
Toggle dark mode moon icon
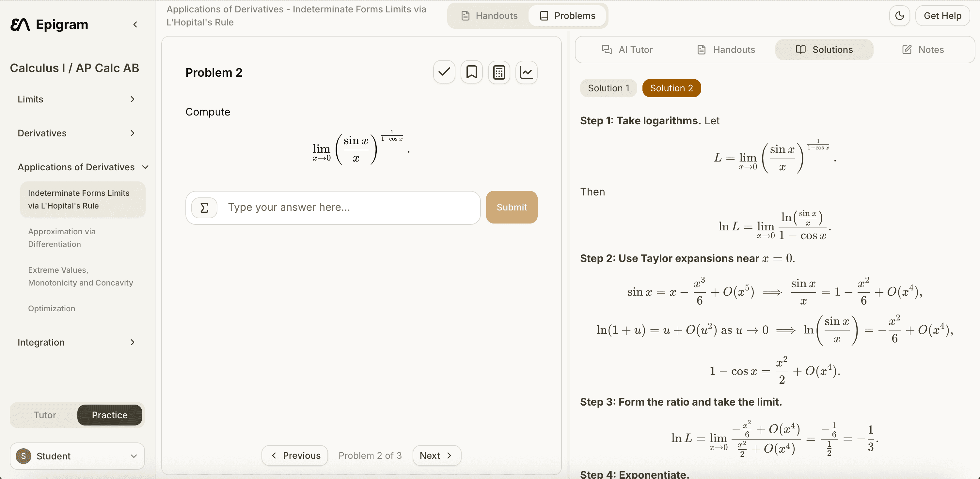(x=899, y=16)
